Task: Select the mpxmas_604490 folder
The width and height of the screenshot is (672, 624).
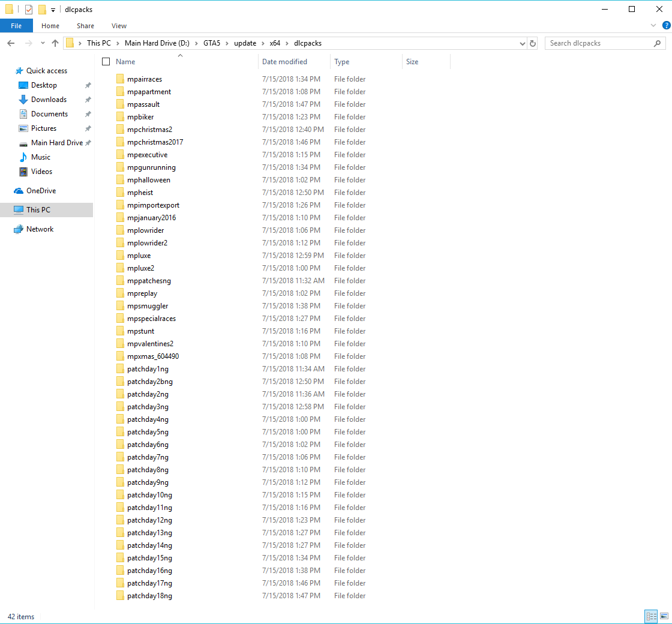Action: (153, 356)
